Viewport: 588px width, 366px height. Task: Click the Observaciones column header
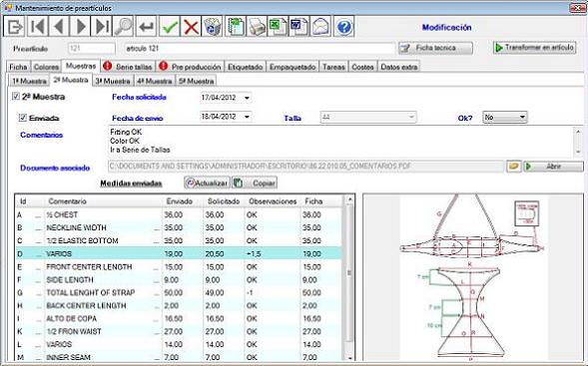tap(273, 201)
